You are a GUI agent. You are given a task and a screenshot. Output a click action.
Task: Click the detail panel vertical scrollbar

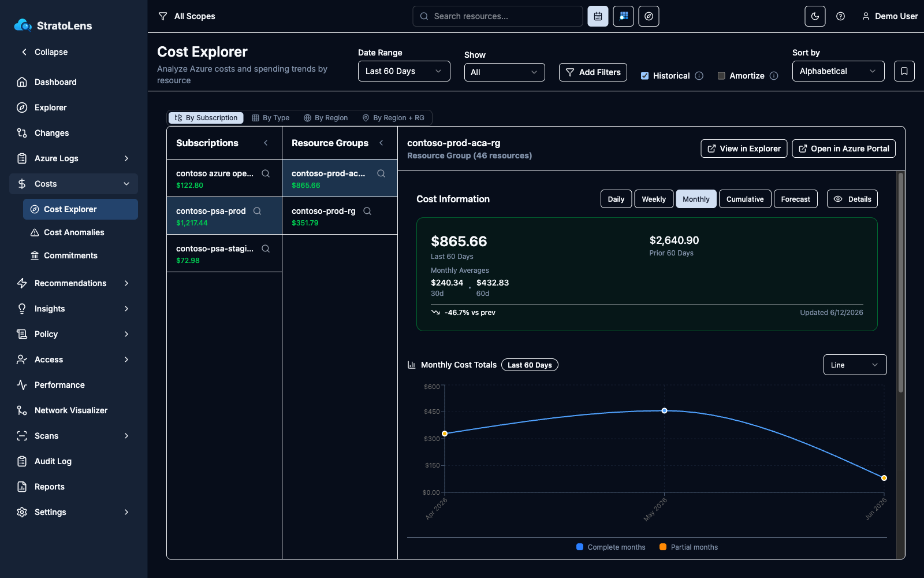pyautogui.click(x=900, y=283)
